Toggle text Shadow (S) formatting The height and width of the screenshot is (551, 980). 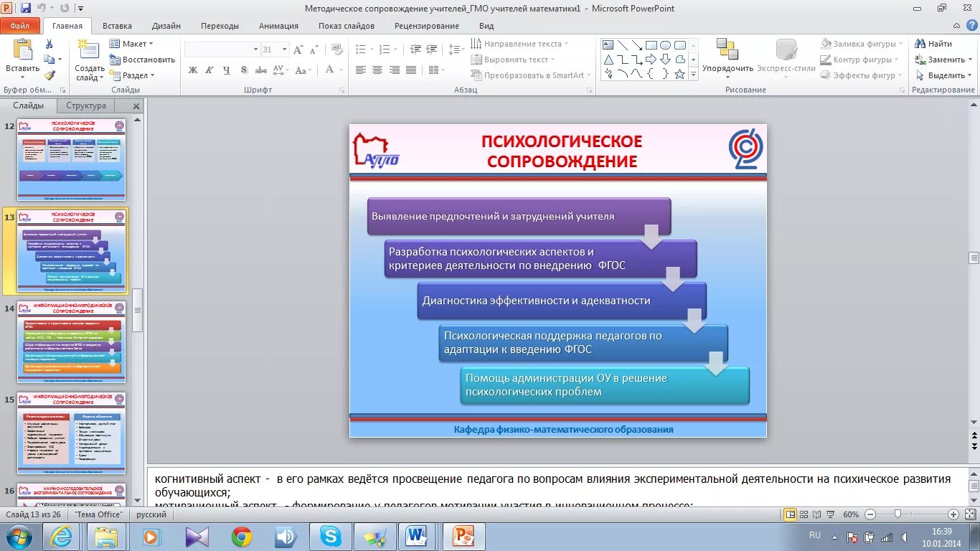point(244,70)
